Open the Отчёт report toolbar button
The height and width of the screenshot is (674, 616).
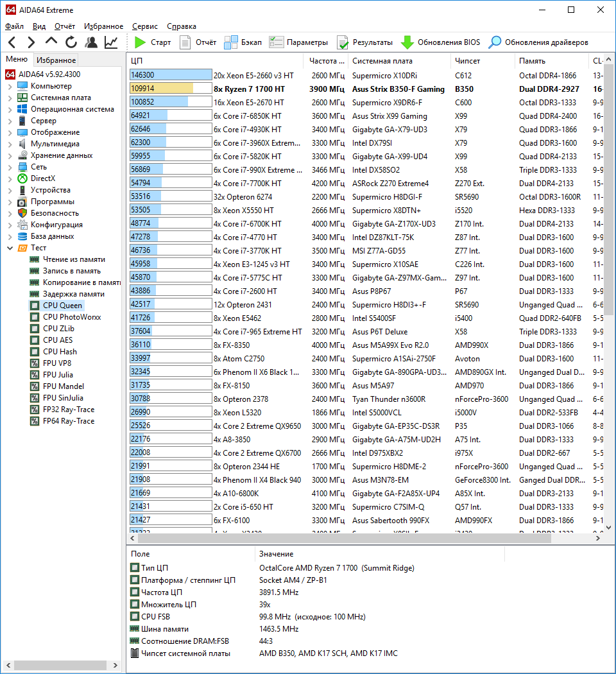[x=198, y=42]
